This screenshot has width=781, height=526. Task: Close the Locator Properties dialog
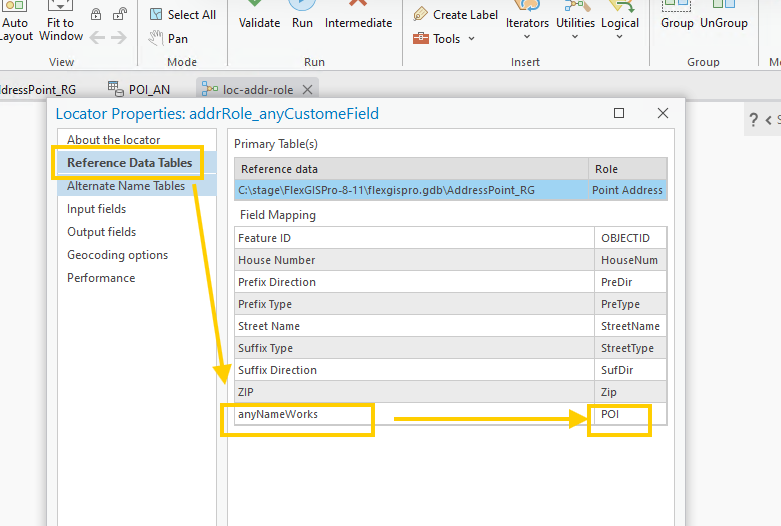tap(662, 113)
